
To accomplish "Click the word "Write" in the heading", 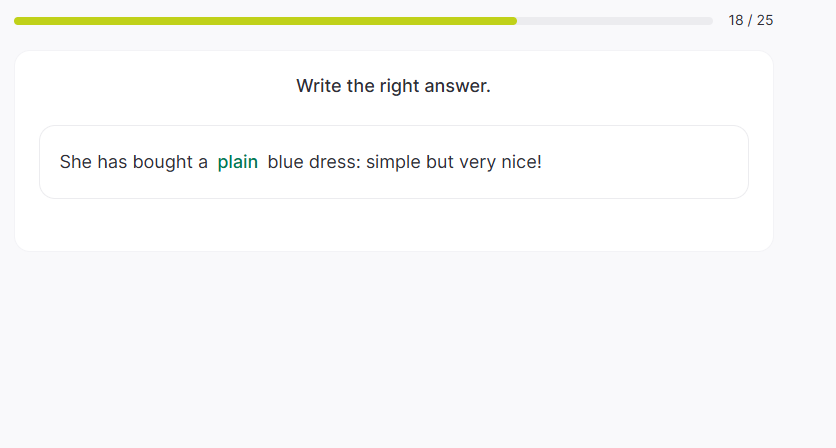I will coord(318,86).
